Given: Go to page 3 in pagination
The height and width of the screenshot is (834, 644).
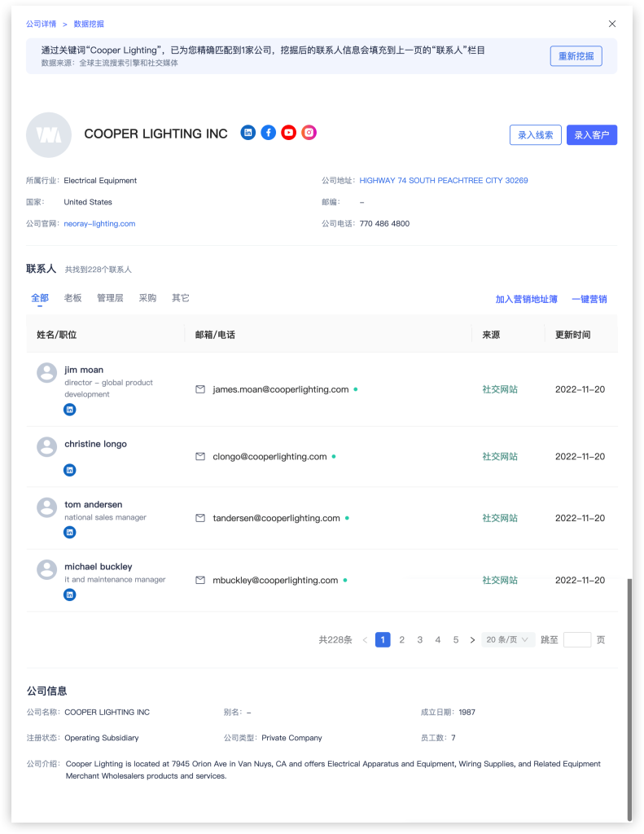Looking at the screenshot, I should tap(420, 640).
